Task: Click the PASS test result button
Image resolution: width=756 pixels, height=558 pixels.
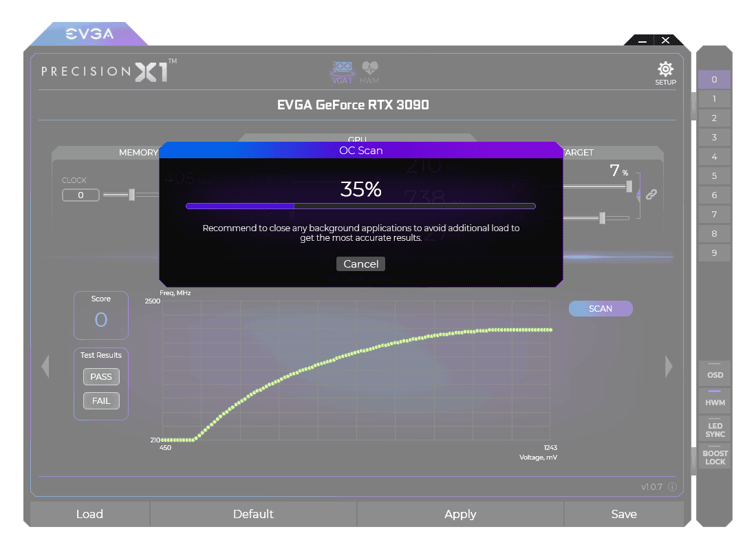Action: (x=101, y=376)
